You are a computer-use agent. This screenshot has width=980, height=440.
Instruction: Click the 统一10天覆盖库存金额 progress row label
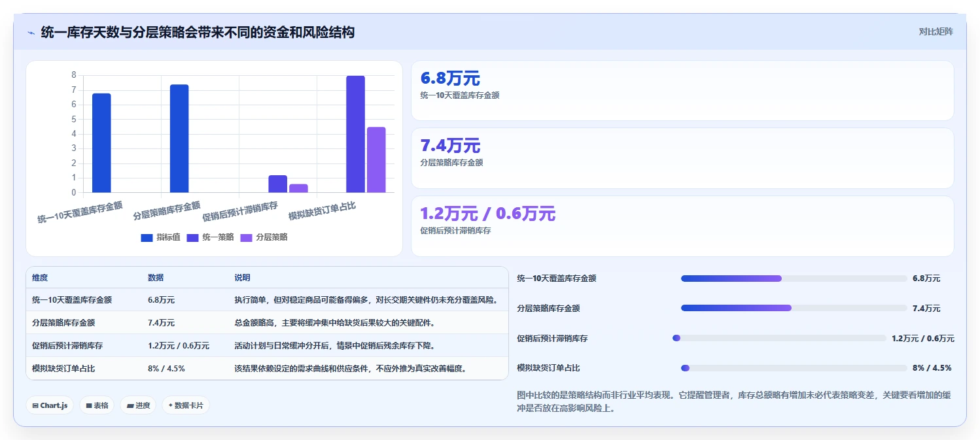556,279
